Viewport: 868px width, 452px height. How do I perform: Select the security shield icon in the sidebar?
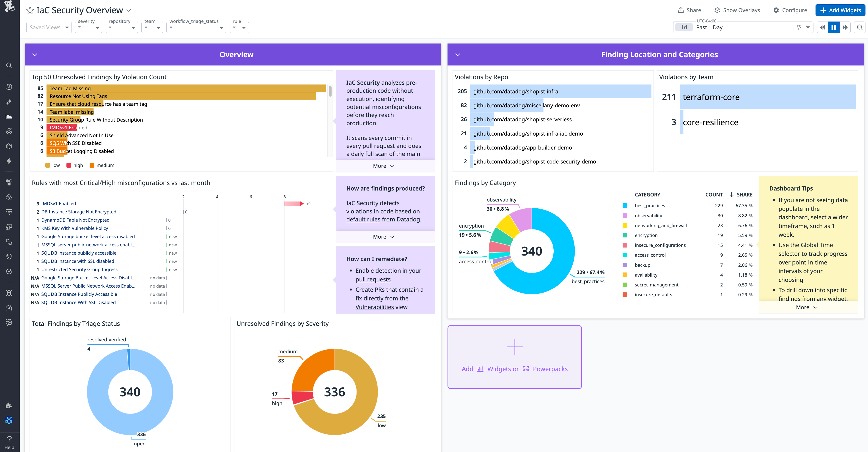point(9,256)
